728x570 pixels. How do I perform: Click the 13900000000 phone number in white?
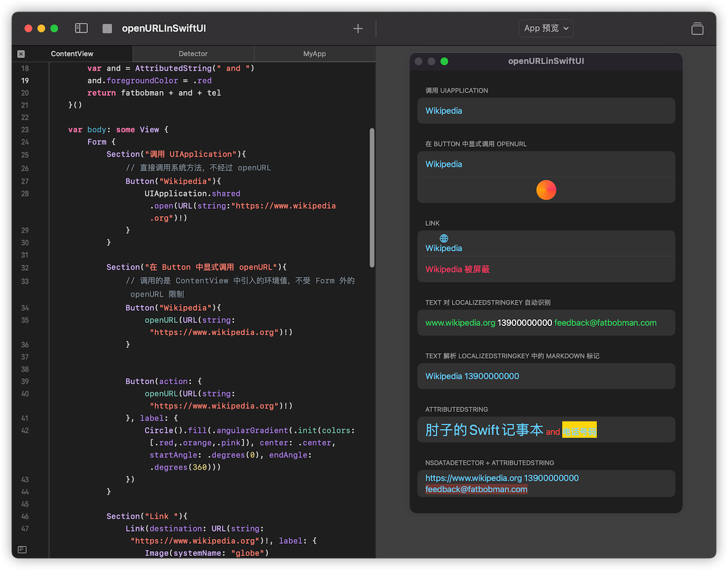(525, 323)
